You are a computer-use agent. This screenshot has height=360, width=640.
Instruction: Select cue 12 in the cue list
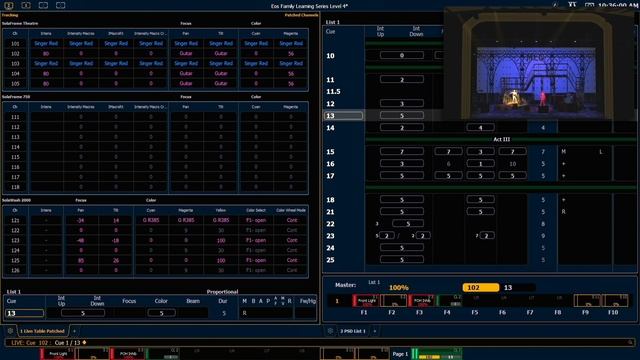pyautogui.click(x=330, y=104)
